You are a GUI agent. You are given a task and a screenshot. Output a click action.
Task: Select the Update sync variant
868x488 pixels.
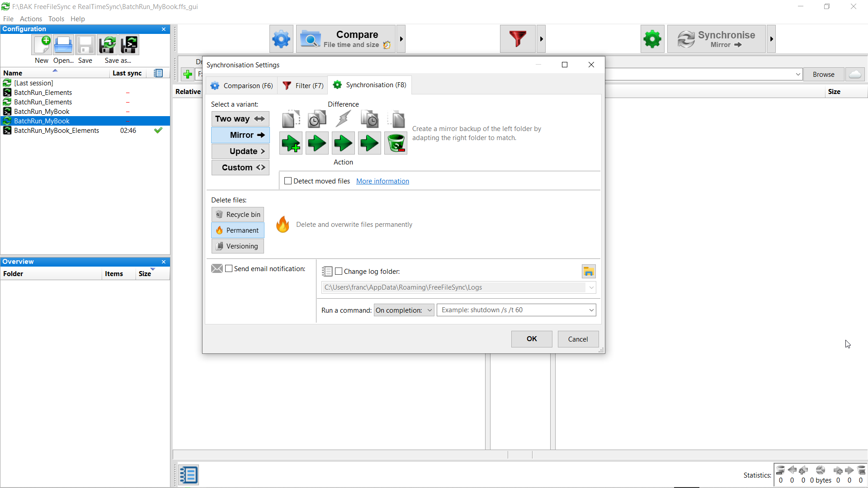240,151
